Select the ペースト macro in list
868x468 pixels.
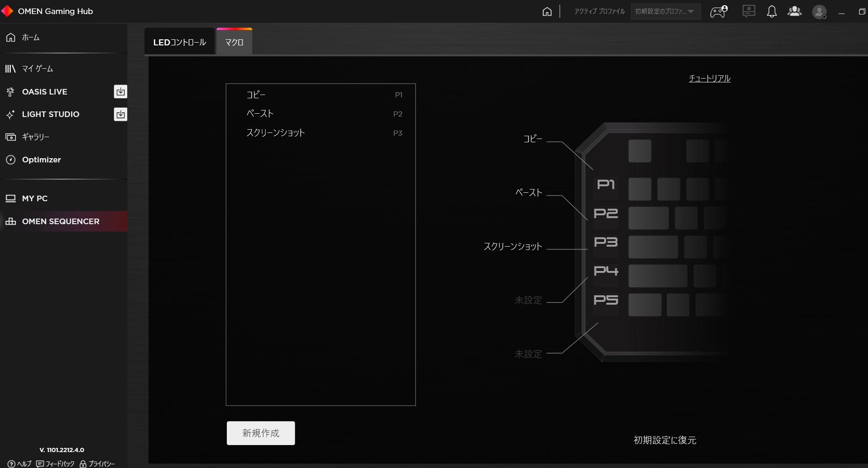(321, 114)
